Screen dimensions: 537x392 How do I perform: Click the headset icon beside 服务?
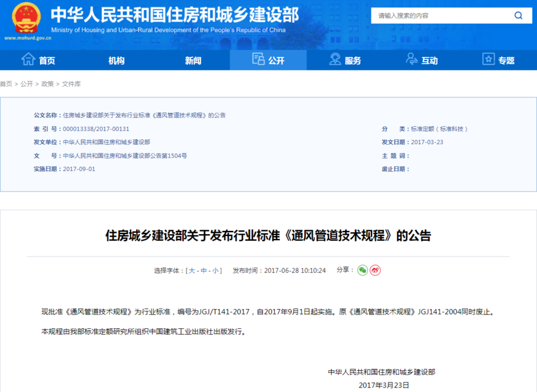(335, 59)
